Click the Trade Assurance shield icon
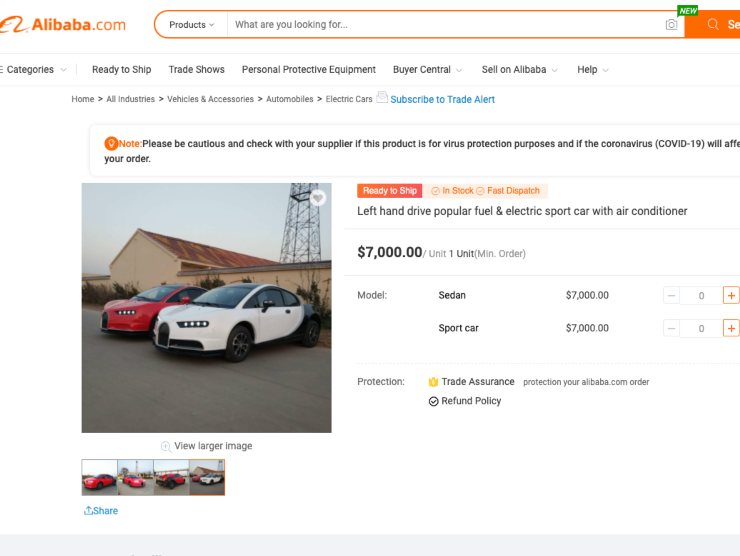The image size is (740, 556). [433, 382]
